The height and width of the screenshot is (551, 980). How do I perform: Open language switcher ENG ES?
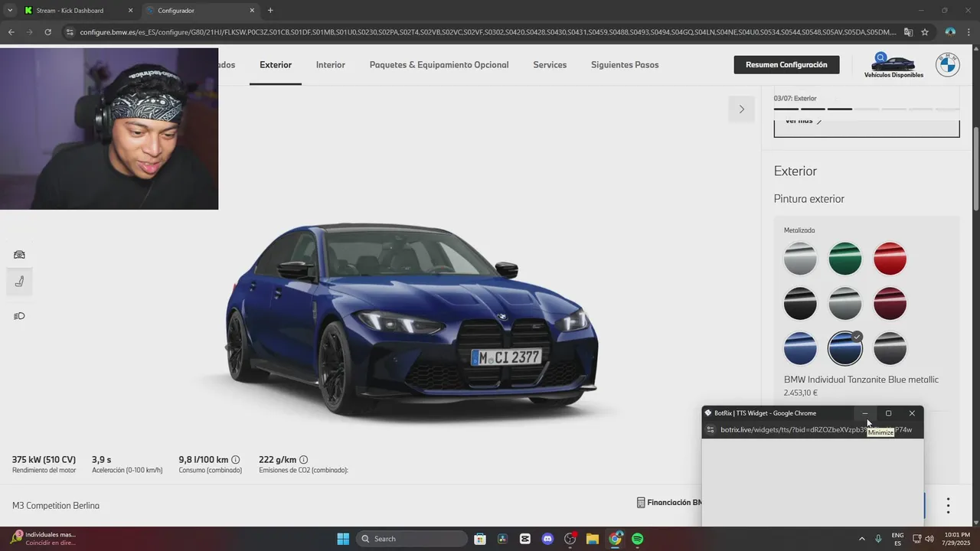(897, 539)
